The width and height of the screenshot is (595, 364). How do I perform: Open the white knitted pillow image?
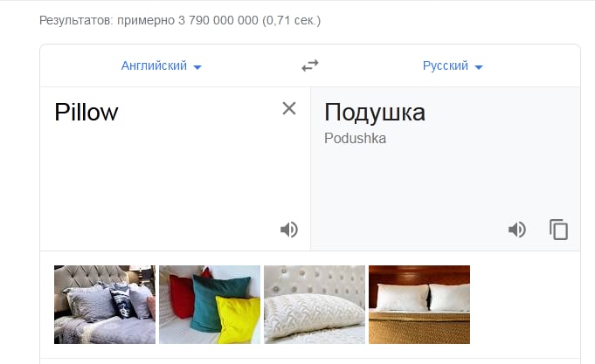(315, 305)
